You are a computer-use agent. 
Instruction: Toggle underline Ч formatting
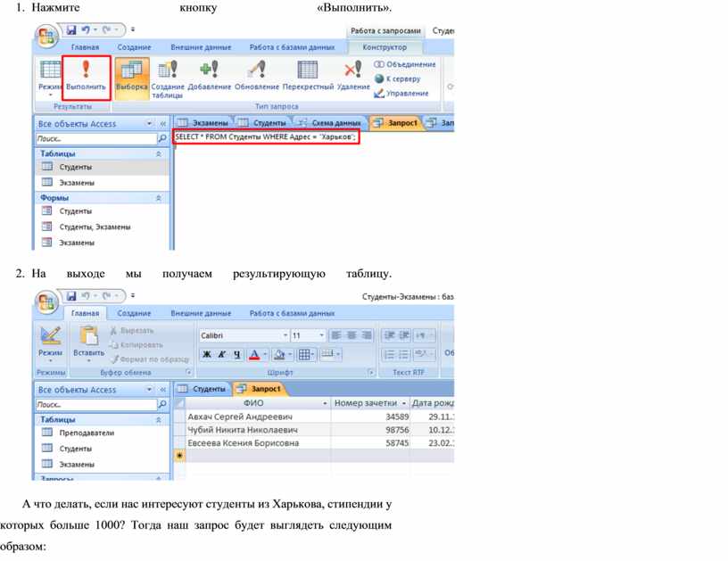coord(237,354)
